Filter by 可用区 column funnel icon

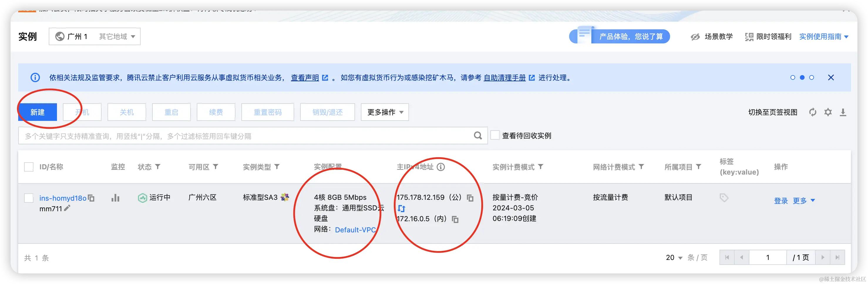(x=216, y=167)
